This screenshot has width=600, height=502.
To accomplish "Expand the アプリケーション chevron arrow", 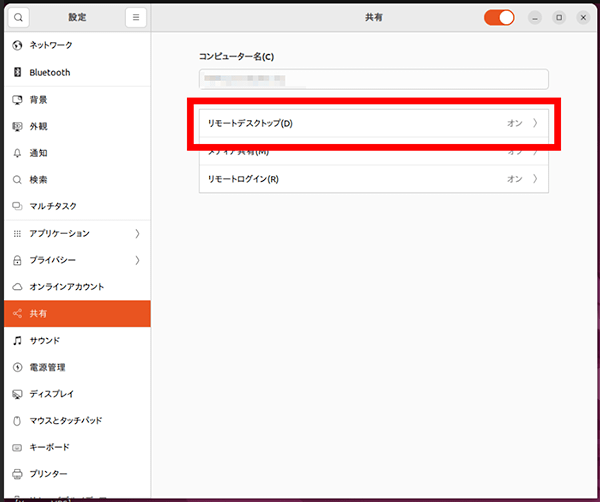I will point(137,233).
